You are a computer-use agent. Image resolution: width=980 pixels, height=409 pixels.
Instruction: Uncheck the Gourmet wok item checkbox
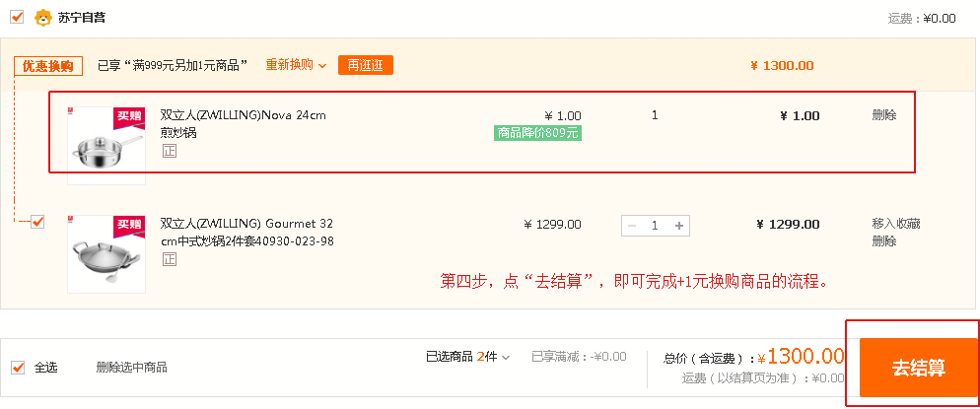click(x=38, y=222)
